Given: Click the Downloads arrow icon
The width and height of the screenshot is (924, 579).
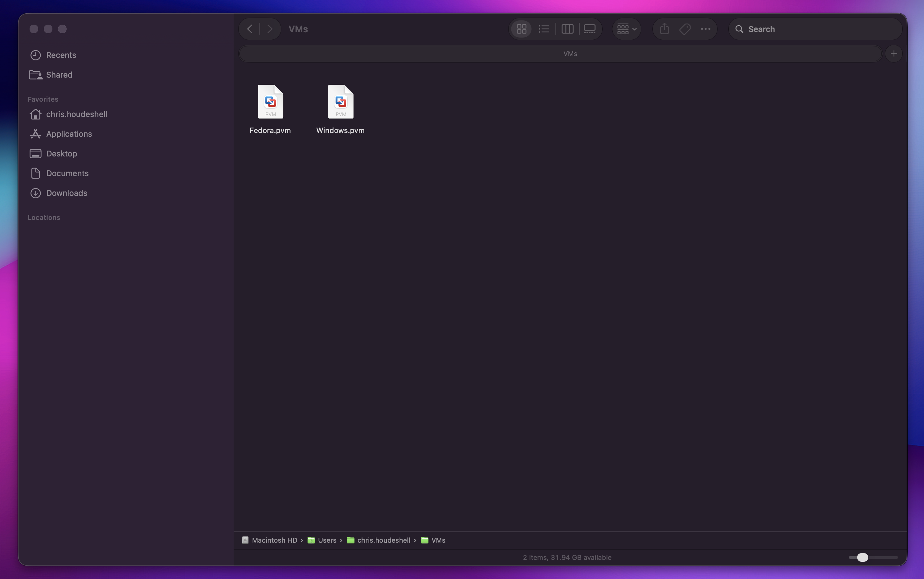Looking at the screenshot, I should click(36, 193).
